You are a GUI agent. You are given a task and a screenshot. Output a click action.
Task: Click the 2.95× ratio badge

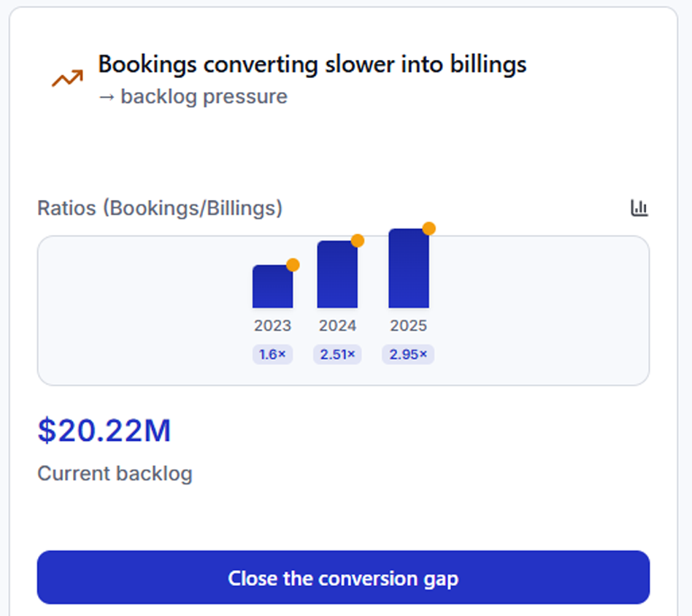coord(408,355)
